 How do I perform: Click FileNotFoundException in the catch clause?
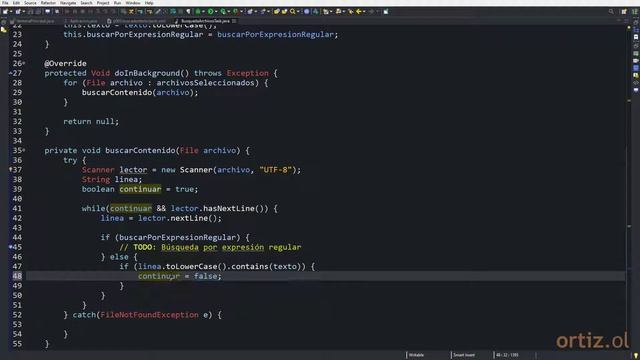click(x=149, y=315)
